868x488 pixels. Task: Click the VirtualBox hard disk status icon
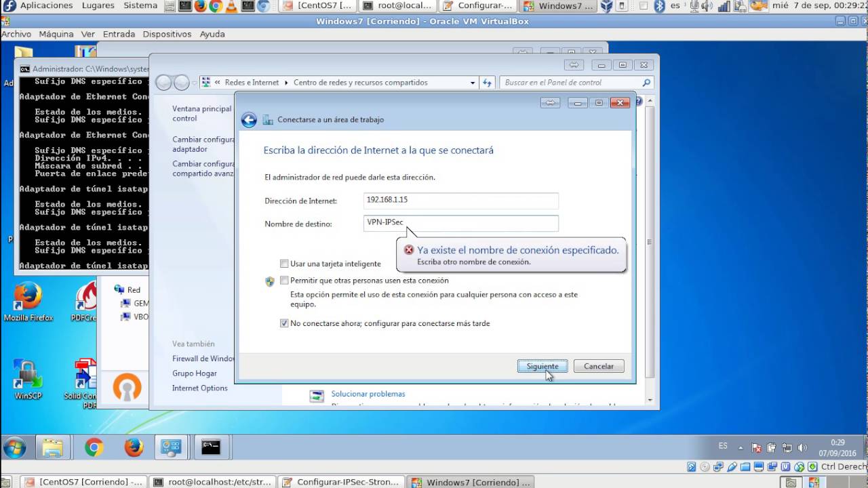tap(691, 466)
